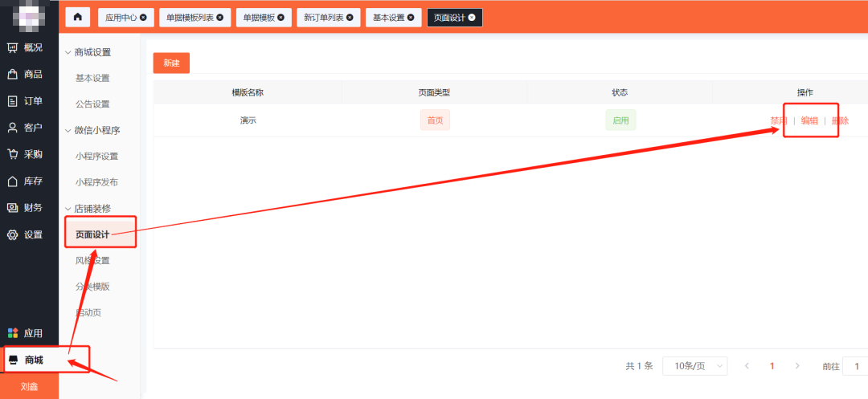This screenshot has width=868, height=399.
Task: Open 库存 inventory in left sidebar
Action: click(x=25, y=181)
